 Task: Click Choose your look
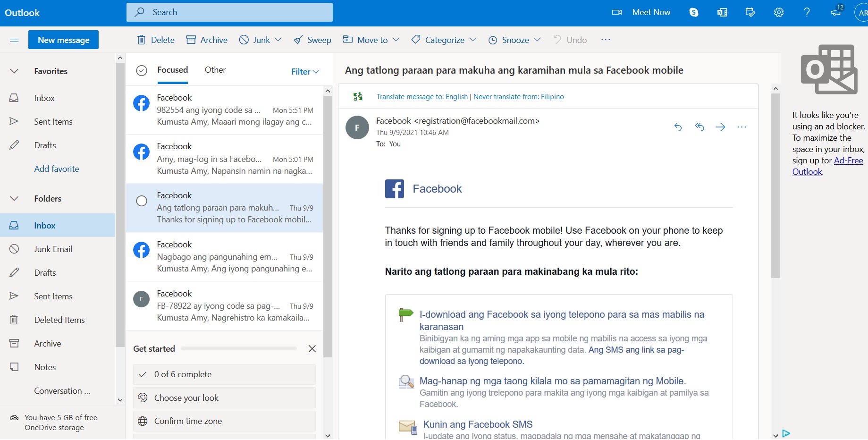pos(224,398)
